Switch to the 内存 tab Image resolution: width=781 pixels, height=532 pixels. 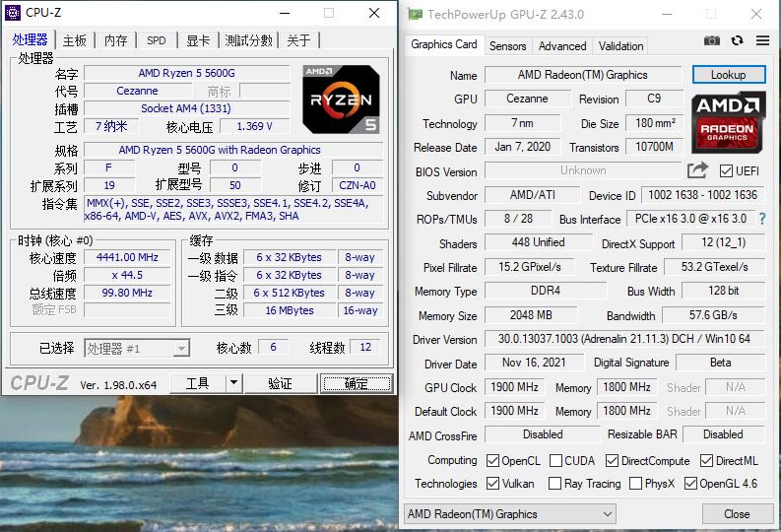116,40
